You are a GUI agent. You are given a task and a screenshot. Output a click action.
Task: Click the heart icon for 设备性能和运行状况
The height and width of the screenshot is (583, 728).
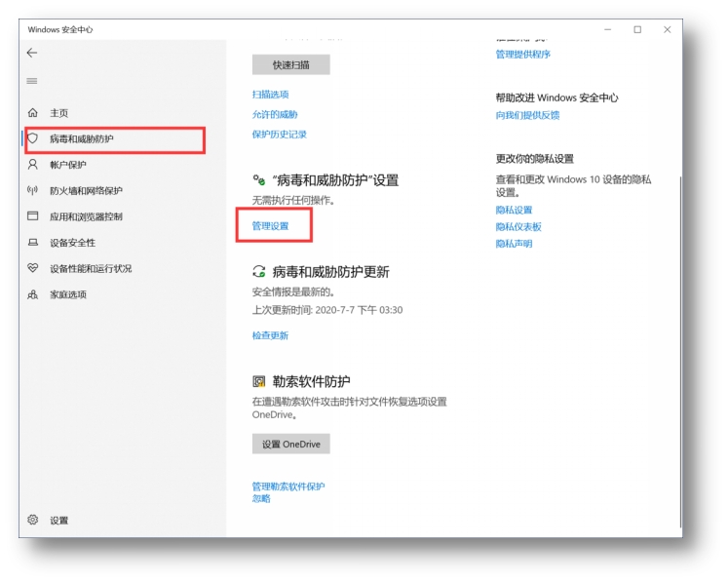33,268
